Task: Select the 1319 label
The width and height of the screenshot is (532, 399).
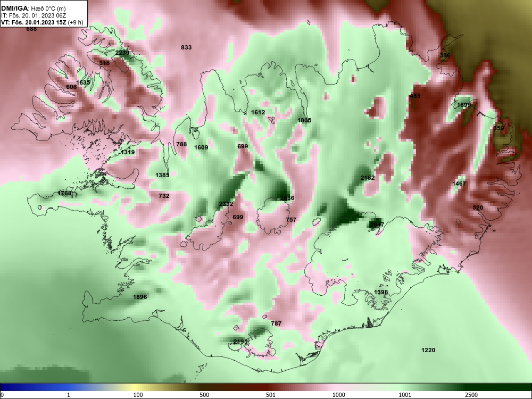Action: [x=128, y=152]
